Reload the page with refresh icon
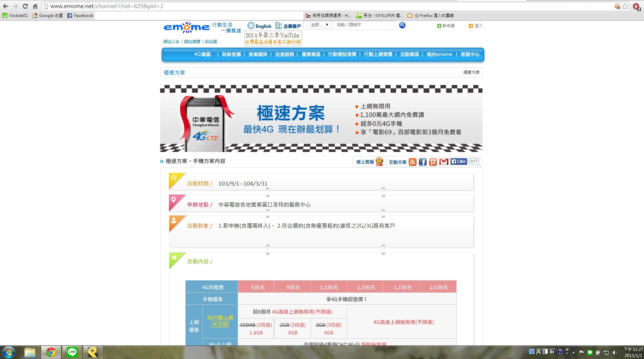644x359 pixels. 25,6
